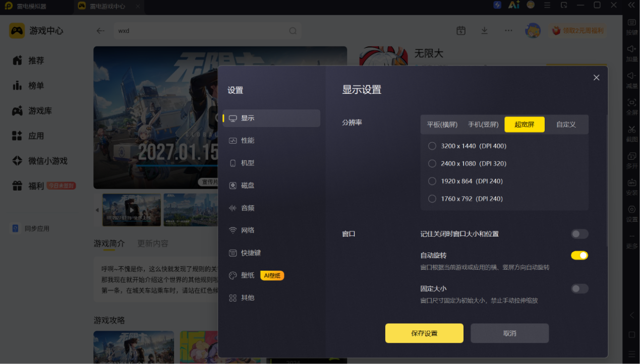
Task: Click the 截图 scissors screenshot icon
Action: [x=631, y=130]
